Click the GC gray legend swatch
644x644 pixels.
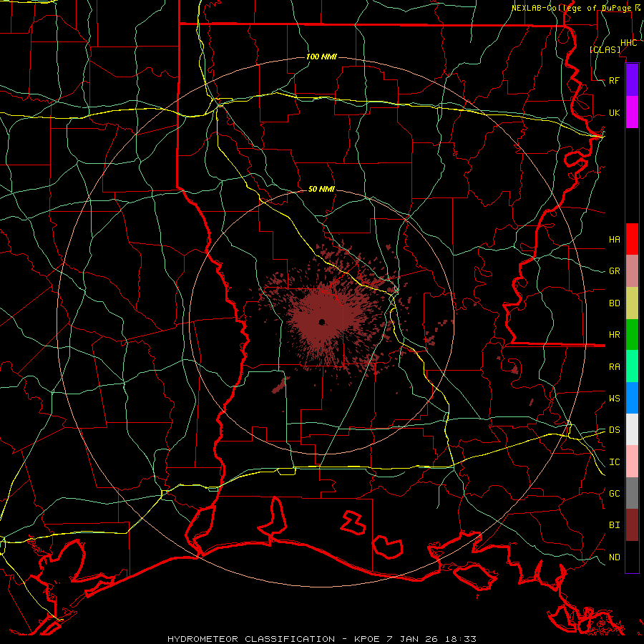632,493
